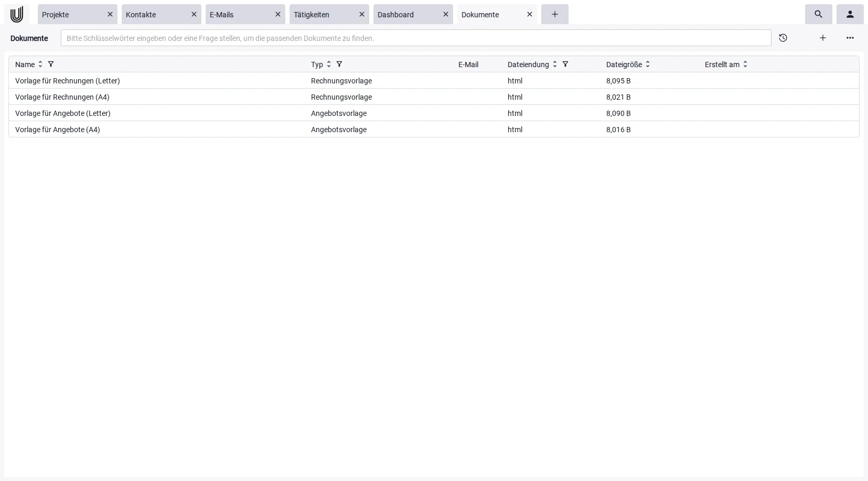Open the global search magnifier

(818, 14)
